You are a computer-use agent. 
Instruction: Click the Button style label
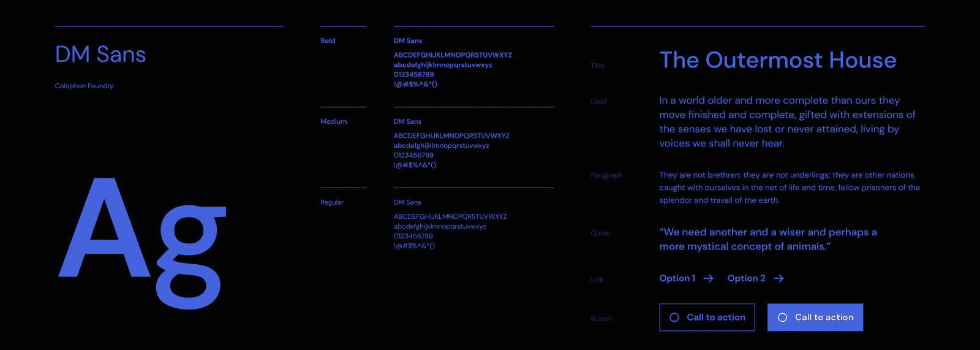pos(601,319)
